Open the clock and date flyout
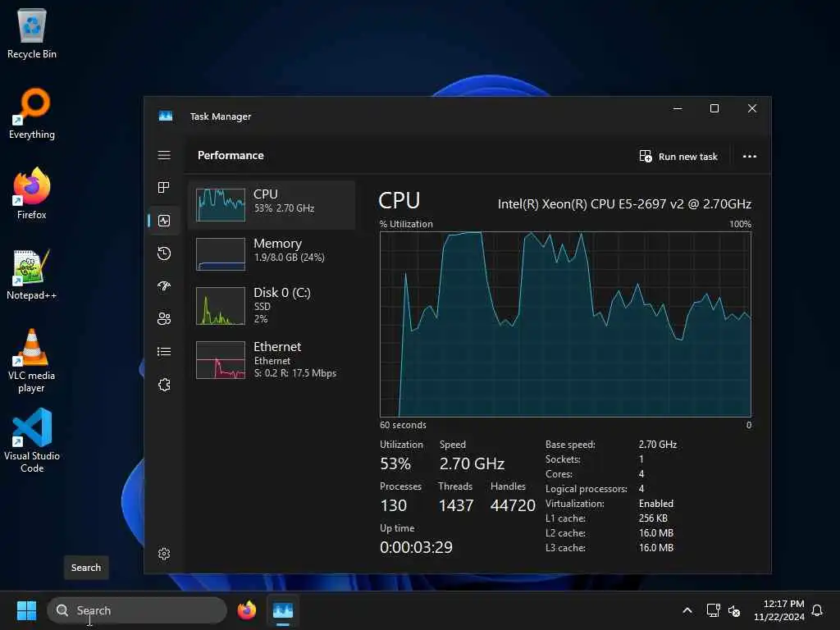This screenshot has height=630, width=840. pyautogui.click(x=779, y=610)
